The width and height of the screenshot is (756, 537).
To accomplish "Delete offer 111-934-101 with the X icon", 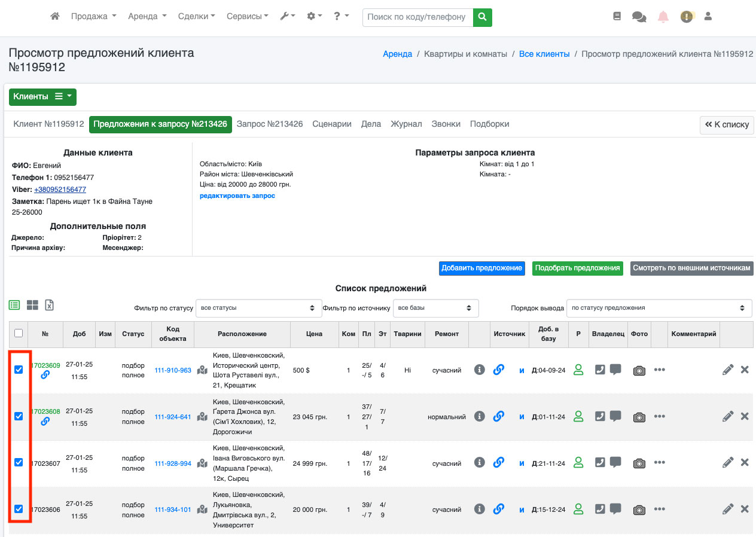I will 745,509.
